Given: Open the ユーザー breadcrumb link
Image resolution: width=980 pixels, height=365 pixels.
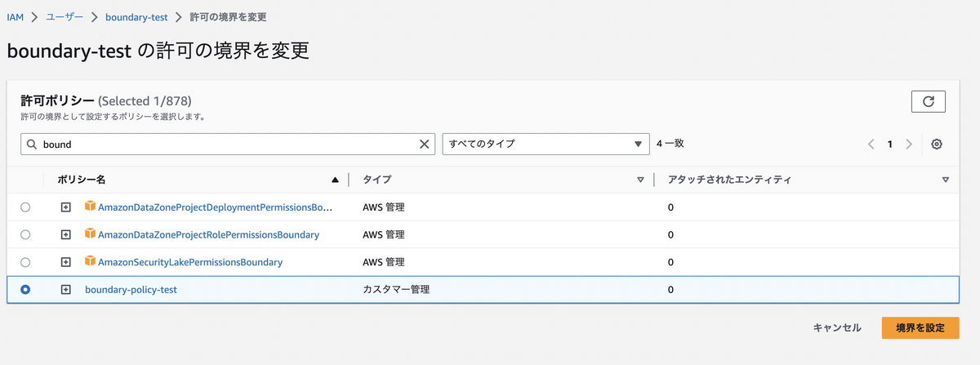Looking at the screenshot, I should 65,16.
